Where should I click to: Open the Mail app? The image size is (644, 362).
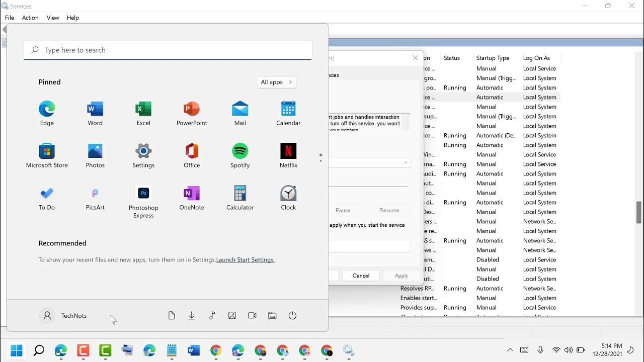click(240, 113)
